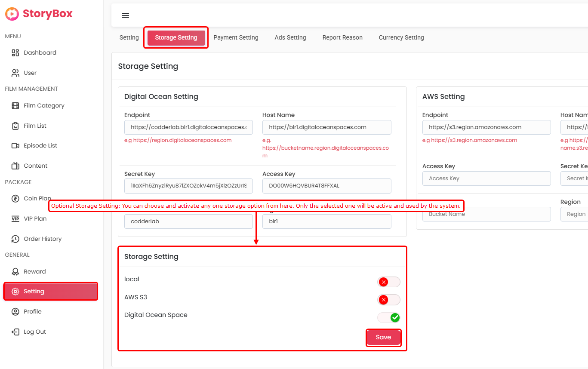Click the Reward ribbon icon
Image resolution: width=588 pixels, height=369 pixels.
coord(15,272)
